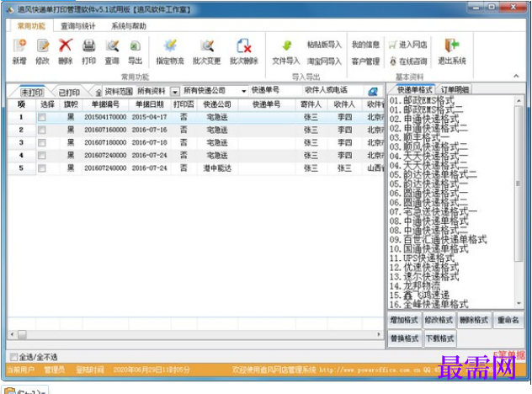Screen dimensions: 532x394
Task: Select the 订单明细 tab
Action: (455, 89)
